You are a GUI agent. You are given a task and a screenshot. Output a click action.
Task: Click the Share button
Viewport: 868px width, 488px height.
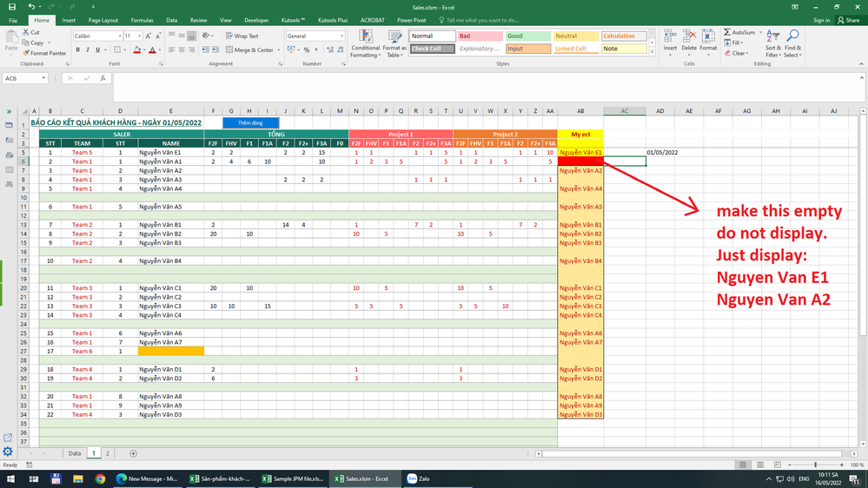pos(849,20)
